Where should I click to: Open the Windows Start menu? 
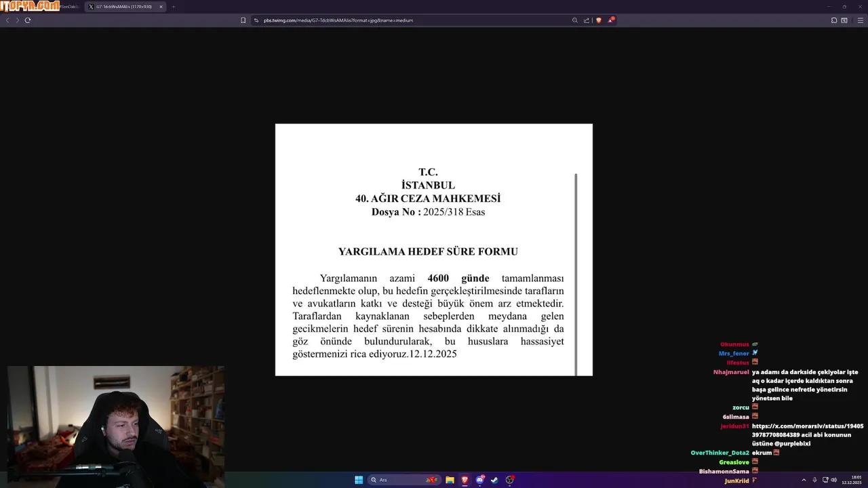coord(359,480)
